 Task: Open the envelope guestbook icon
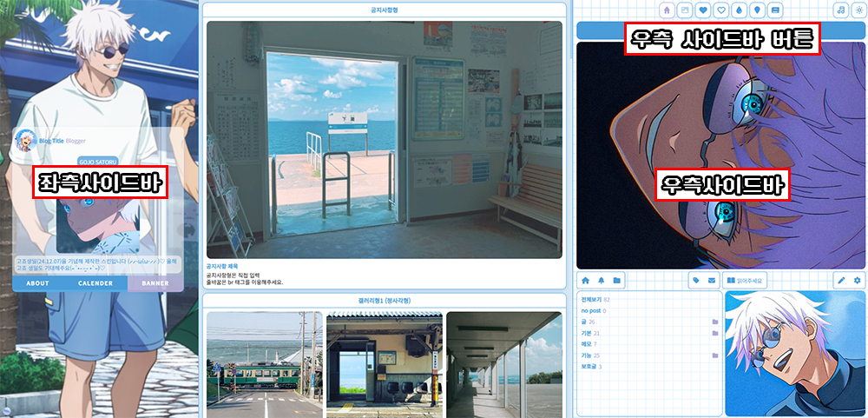tap(712, 281)
